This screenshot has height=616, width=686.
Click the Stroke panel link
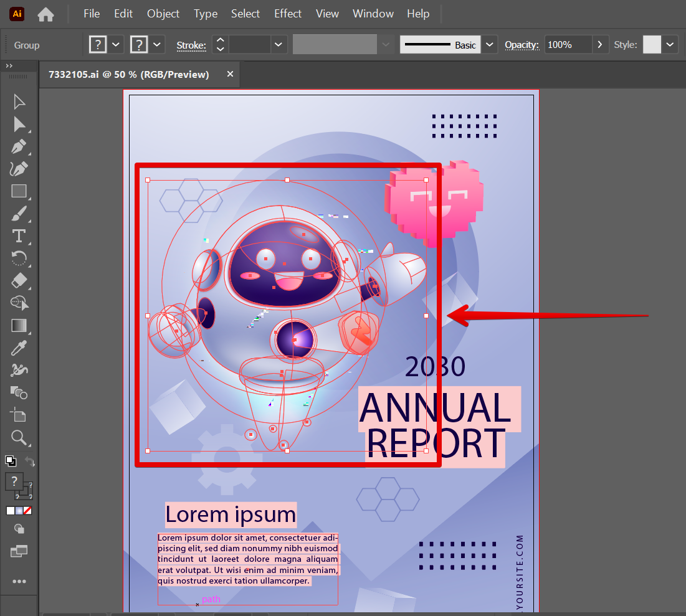click(x=191, y=45)
